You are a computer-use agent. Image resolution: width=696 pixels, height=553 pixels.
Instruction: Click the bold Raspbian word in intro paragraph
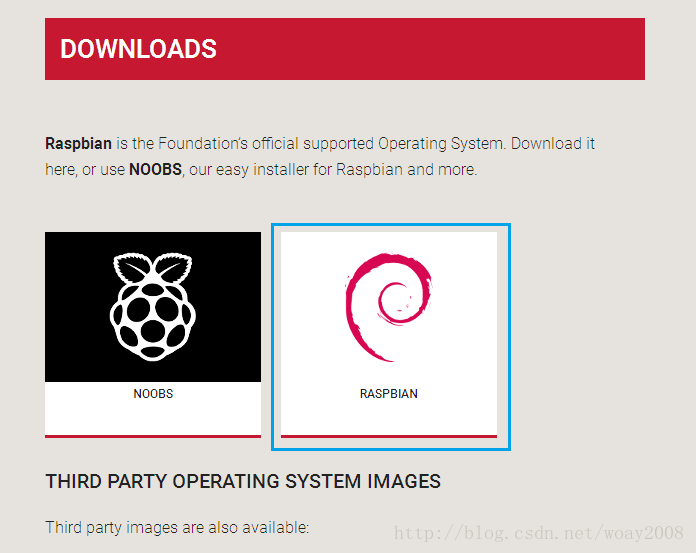[x=79, y=144]
